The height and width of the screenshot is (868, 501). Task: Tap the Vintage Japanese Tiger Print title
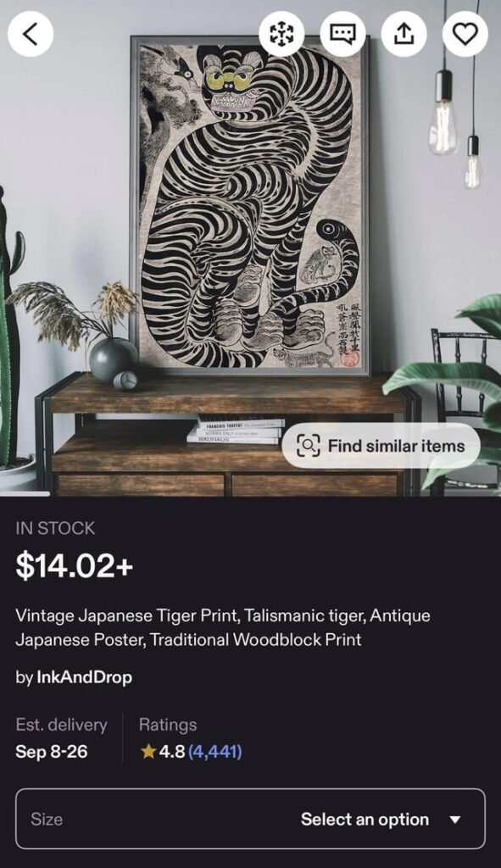coord(223,627)
